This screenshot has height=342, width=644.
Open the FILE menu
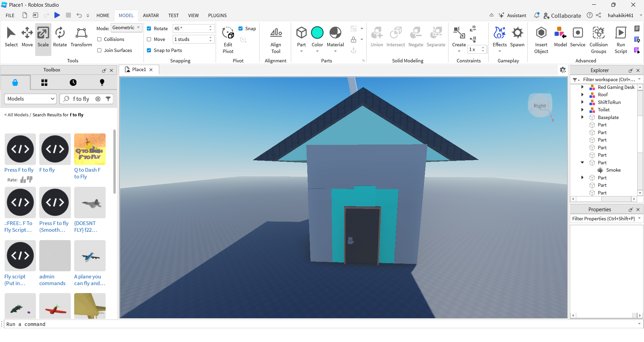pos(10,15)
